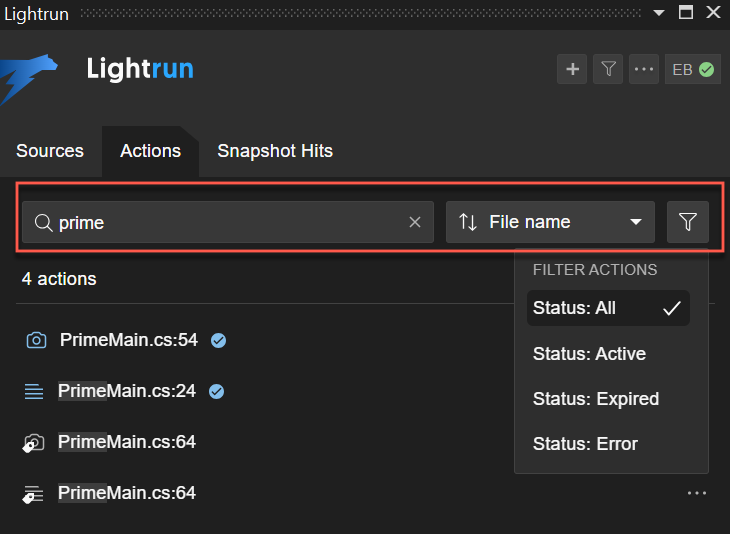The width and height of the screenshot is (730, 534).
Task: Click the plus add action icon
Action: pyautogui.click(x=572, y=69)
